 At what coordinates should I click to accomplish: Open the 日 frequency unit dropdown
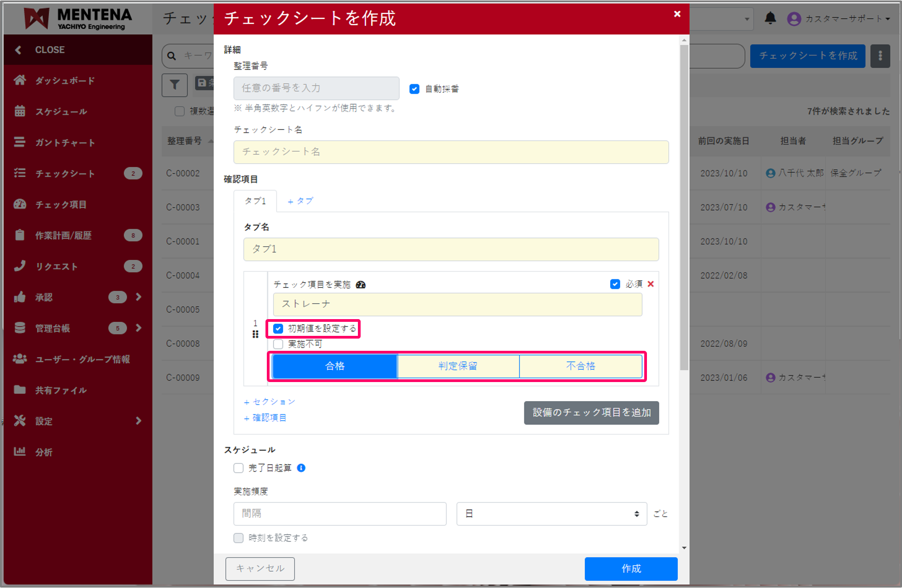[551, 514]
